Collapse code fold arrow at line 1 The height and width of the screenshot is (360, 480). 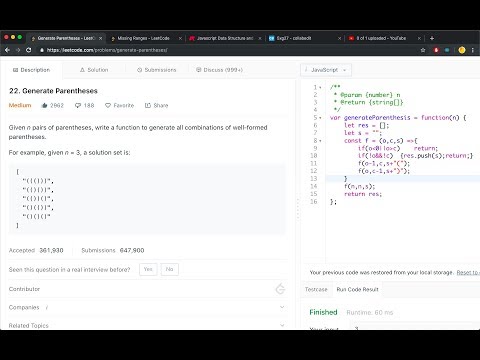(x=320, y=88)
